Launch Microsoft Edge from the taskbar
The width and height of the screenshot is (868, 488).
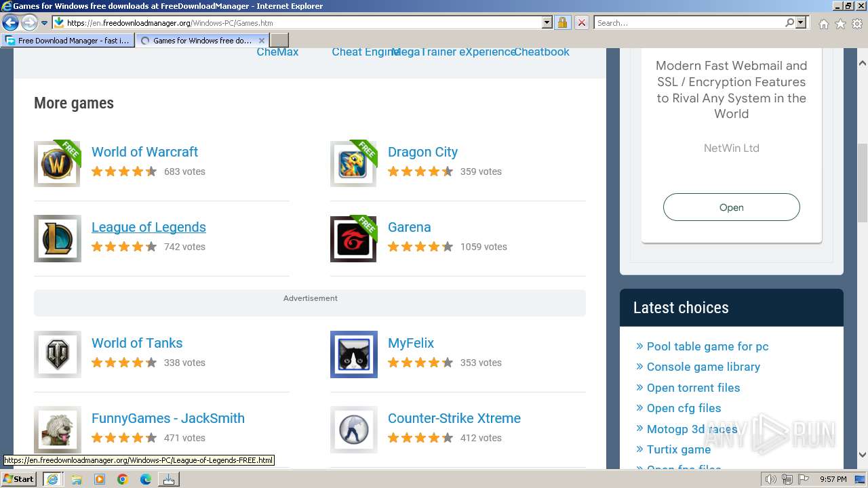click(146, 479)
